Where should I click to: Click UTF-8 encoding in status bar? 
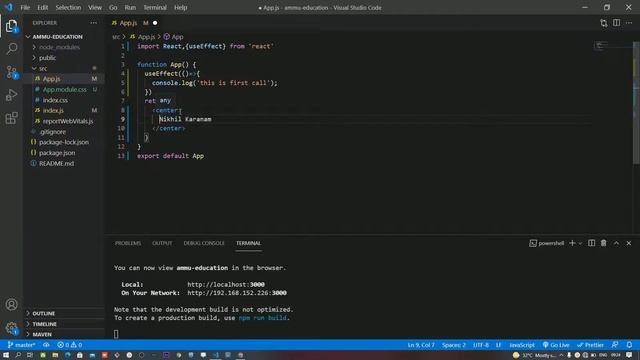(481, 345)
